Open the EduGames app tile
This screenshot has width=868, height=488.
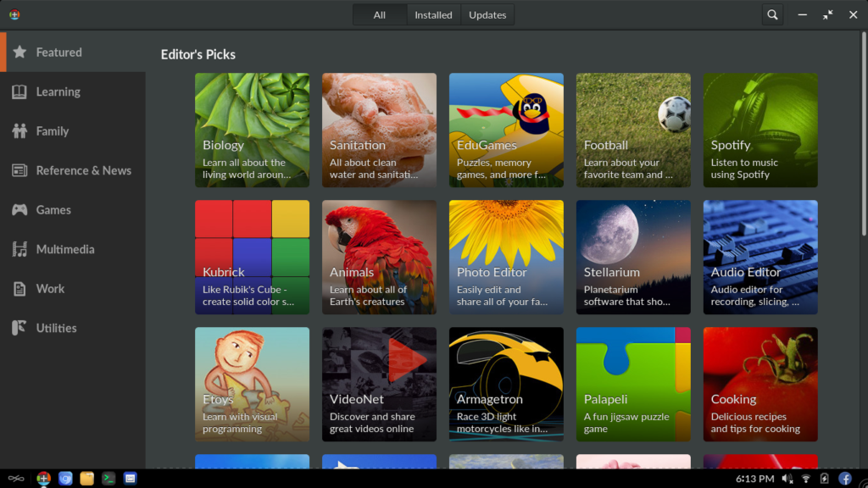[x=506, y=130]
